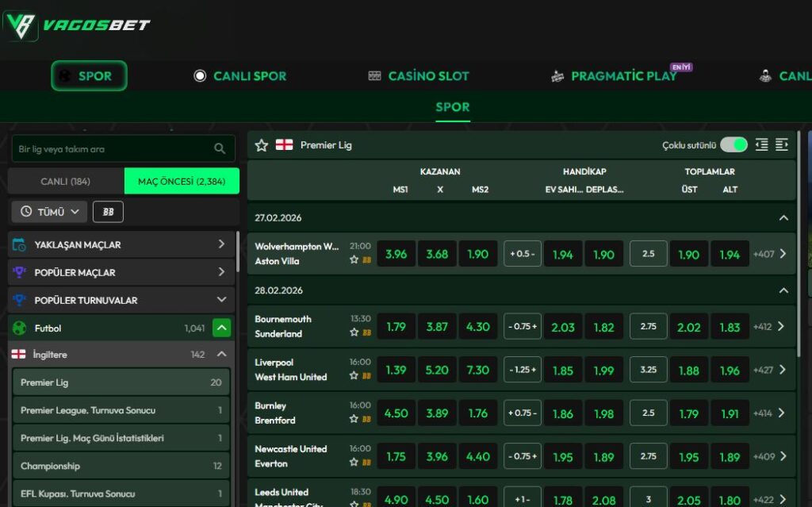Go to Canlı Spor menu item
The image size is (812, 507).
[239, 75]
